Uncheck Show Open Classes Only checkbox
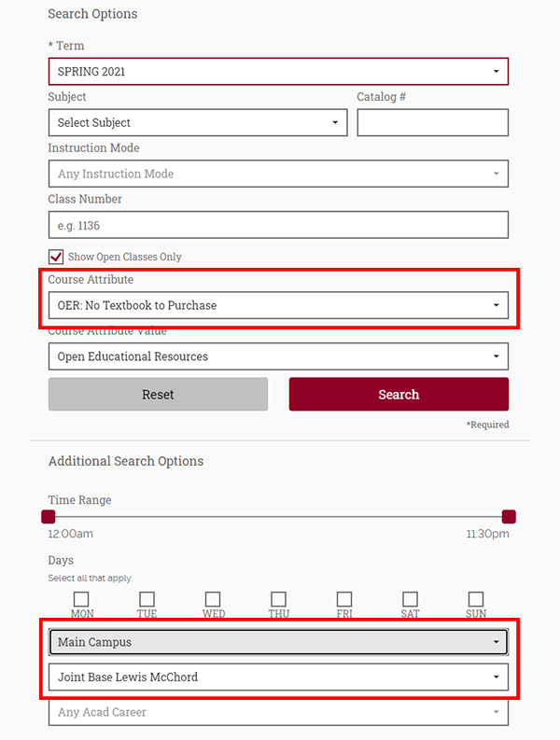The image size is (560, 740). [56, 257]
